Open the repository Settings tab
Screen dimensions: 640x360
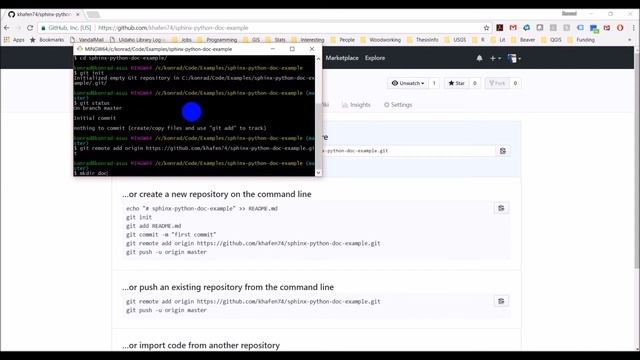click(x=398, y=105)
